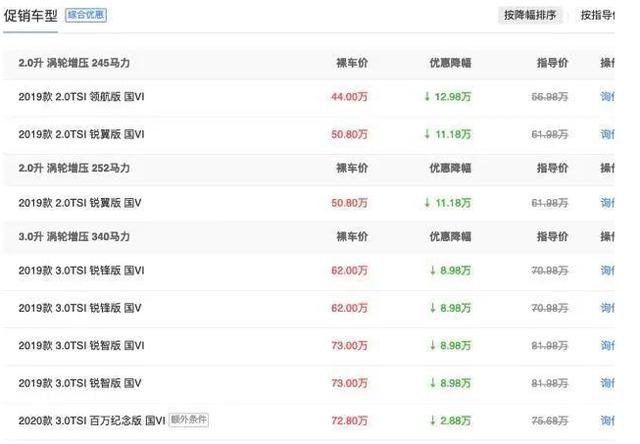Select the 促销车型 tab
Screen dimensions: 640x444
[x=31, y=16]
